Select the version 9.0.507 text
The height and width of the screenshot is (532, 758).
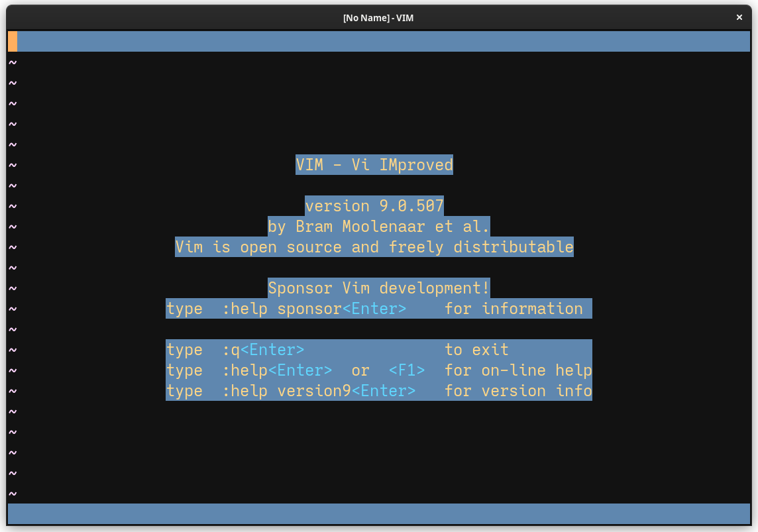click(x=374, y=206)
